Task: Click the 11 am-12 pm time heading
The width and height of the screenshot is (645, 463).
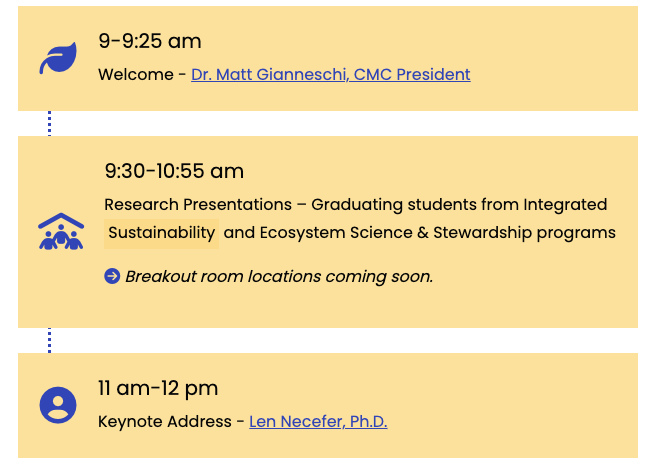Action: tap(158, 388)
